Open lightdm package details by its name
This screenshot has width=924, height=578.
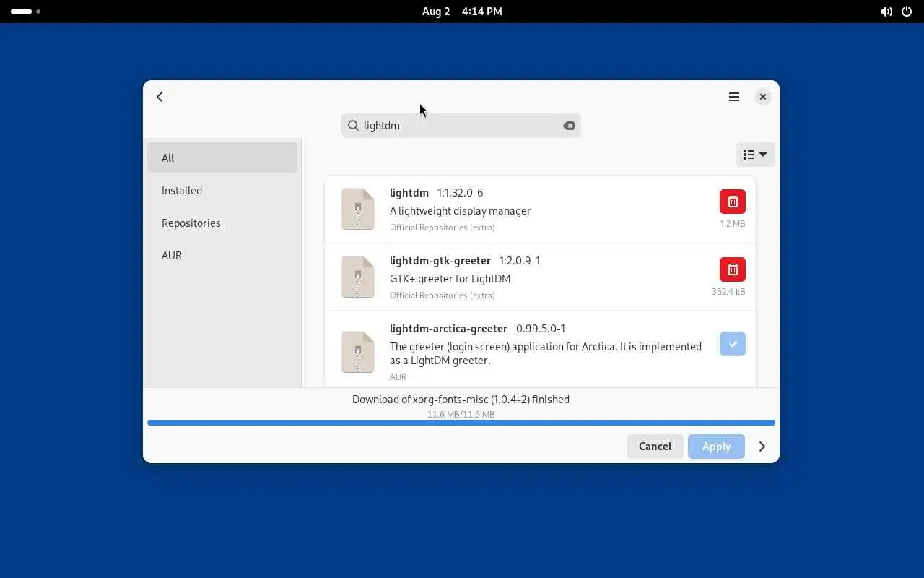coord(409,193)
